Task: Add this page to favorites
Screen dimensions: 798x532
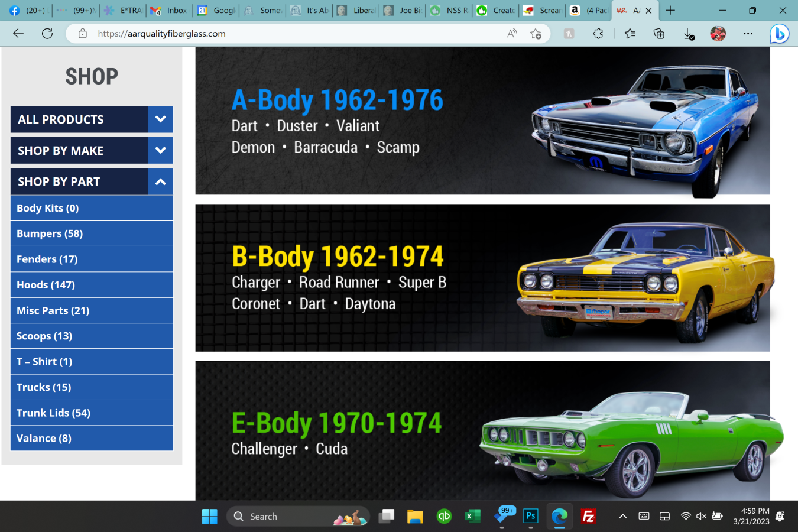Action: click(x=536, y=34)
